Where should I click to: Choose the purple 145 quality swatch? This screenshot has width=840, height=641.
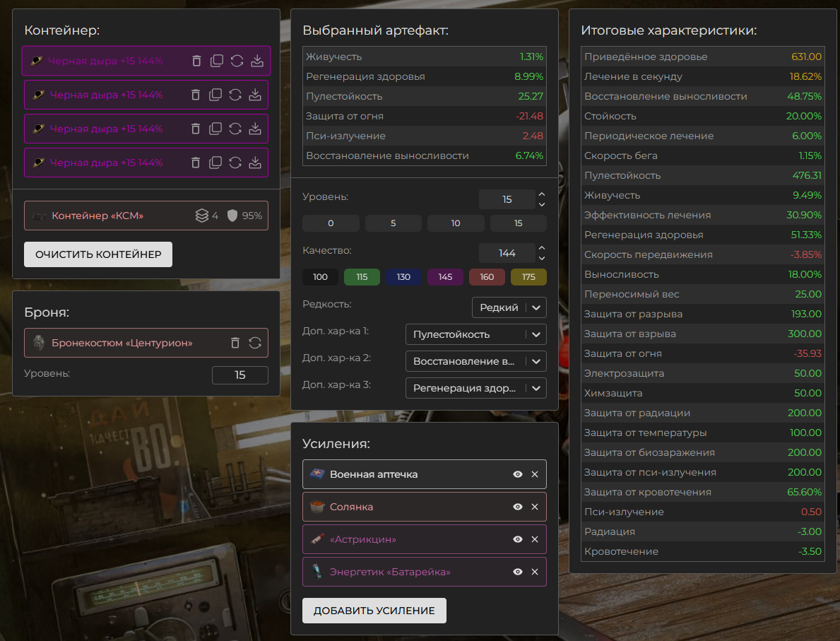pos(445,277)
